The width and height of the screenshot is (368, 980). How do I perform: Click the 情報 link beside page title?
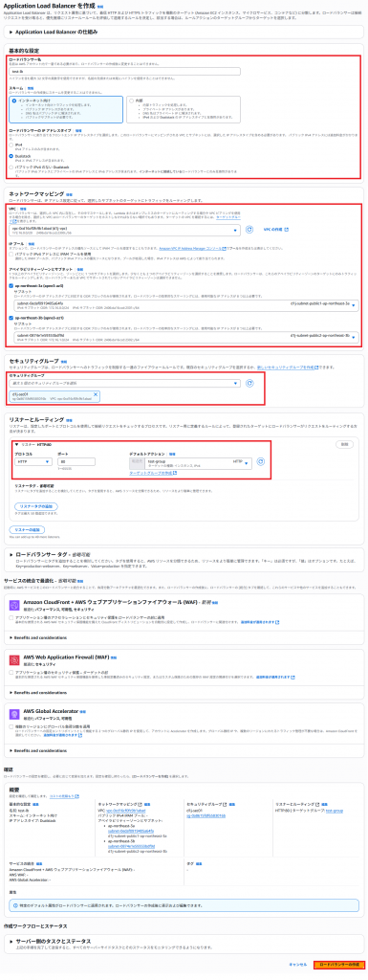[99, 6]
